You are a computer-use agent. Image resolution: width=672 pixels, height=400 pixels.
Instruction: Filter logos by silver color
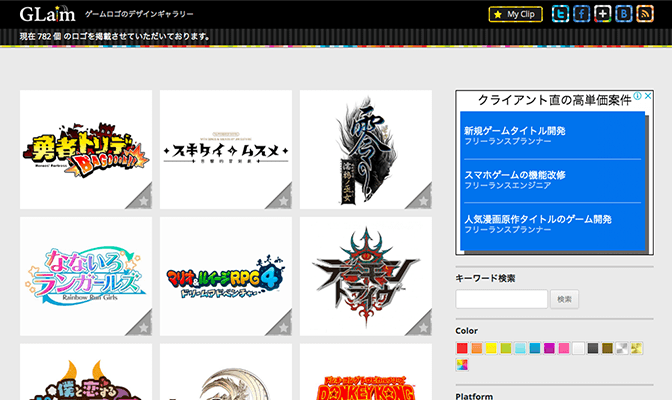point(622,348)
